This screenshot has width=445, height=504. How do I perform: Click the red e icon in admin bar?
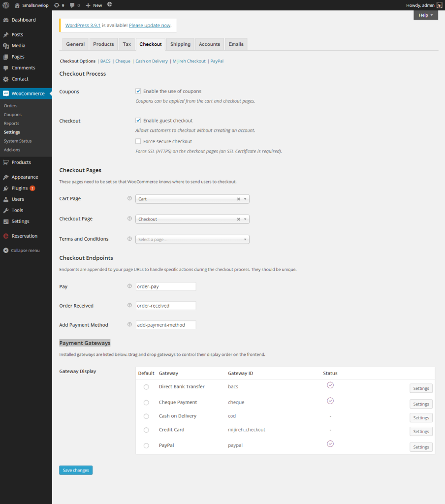click(x=110, y=4)
